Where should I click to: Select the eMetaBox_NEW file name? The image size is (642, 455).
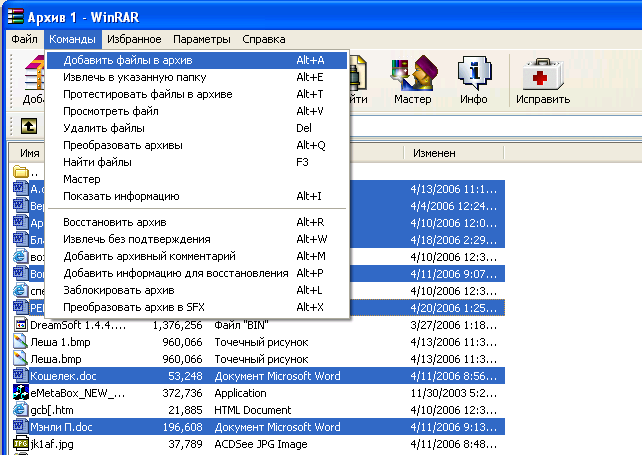click(77, 393)
